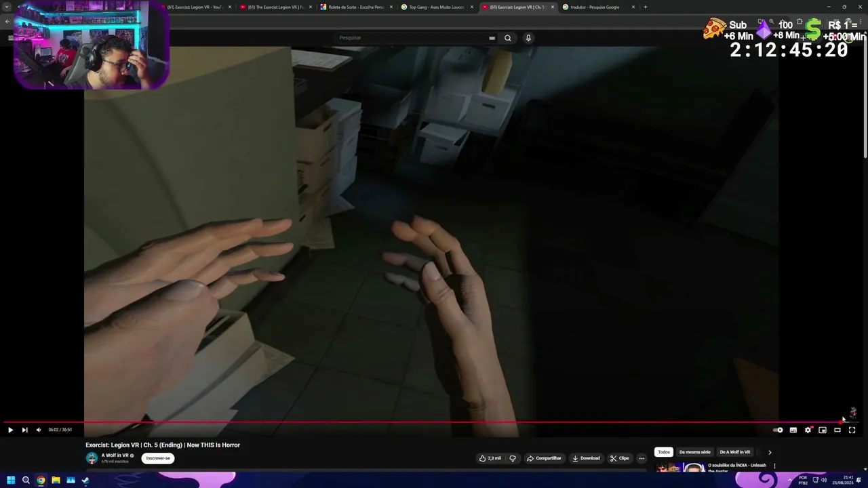Select the De A Wolf in VR chip
The image size is (868, 488).
tap(735, 452)
